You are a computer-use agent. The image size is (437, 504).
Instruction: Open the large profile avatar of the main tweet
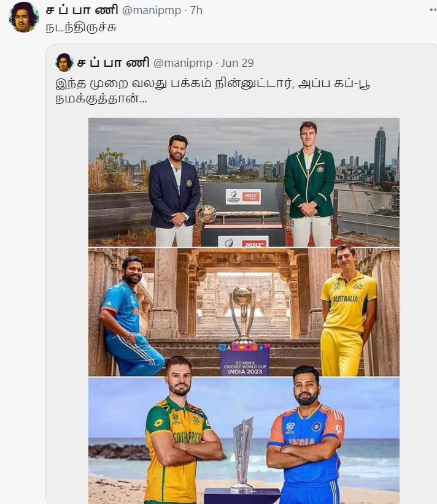tap(24, 17)
